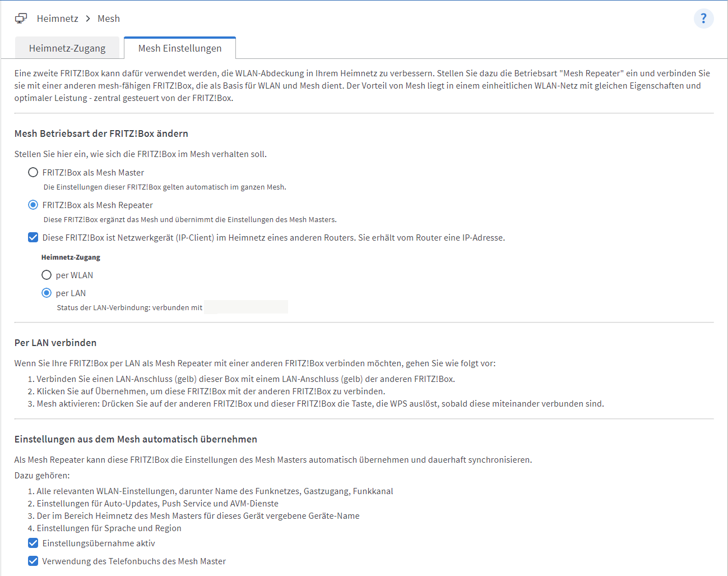
Task: Switch to the Heimnetz-Zugang tab
Action: tap(67, 48)
